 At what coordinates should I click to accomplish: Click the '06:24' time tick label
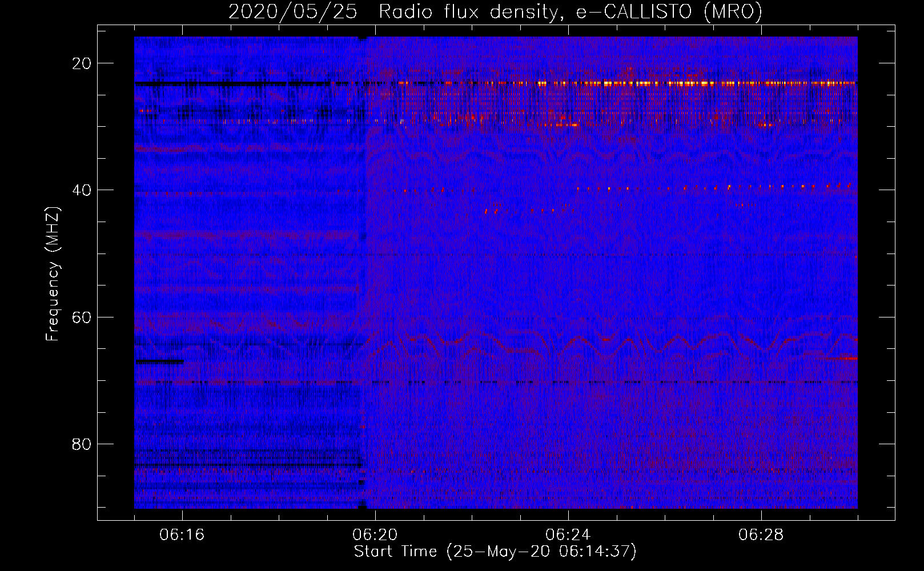(568, 535)
